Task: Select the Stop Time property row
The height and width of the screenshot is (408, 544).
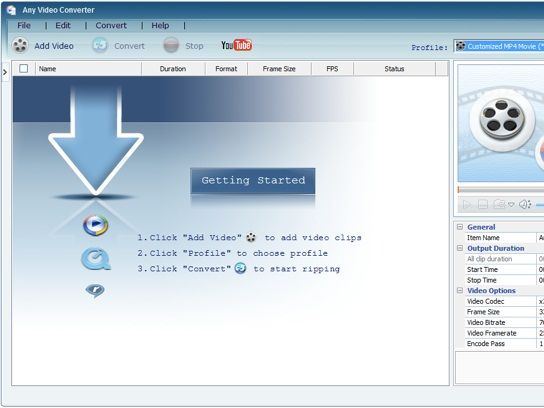Action: (x=504, y=280)
